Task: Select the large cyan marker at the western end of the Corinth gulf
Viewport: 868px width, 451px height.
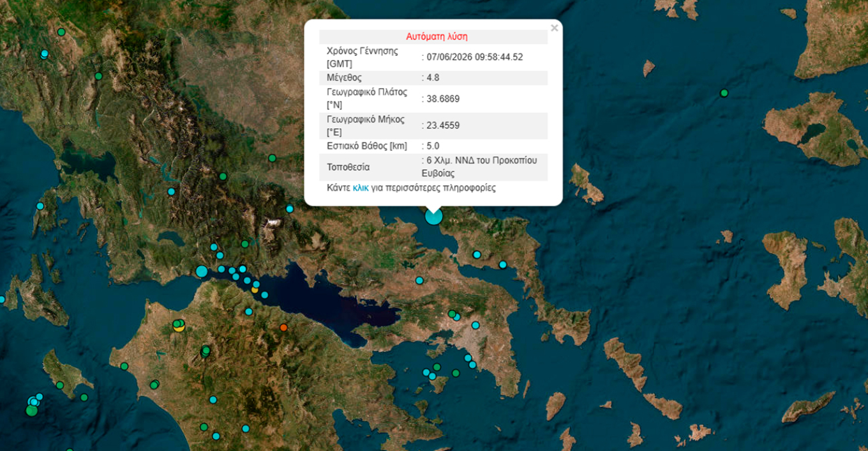Action: (202, 271)
